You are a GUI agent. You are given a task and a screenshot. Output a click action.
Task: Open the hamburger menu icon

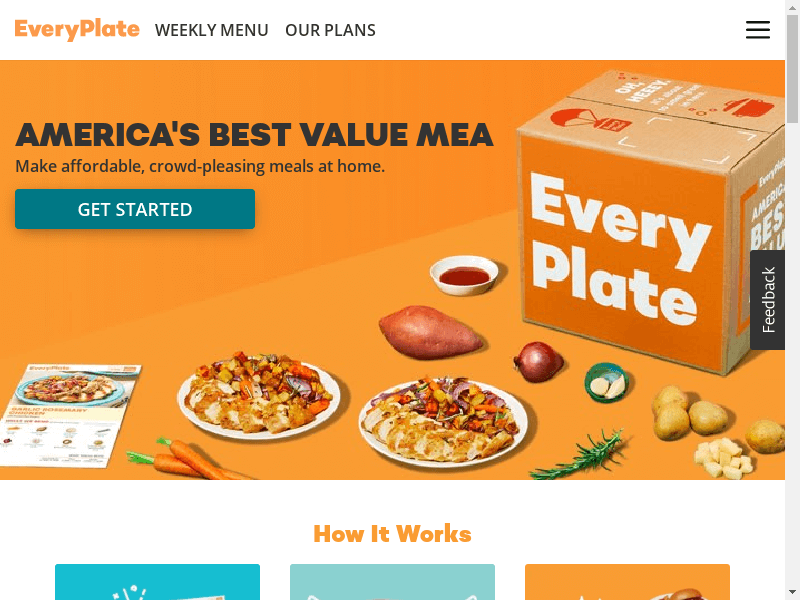coord(758,30)
